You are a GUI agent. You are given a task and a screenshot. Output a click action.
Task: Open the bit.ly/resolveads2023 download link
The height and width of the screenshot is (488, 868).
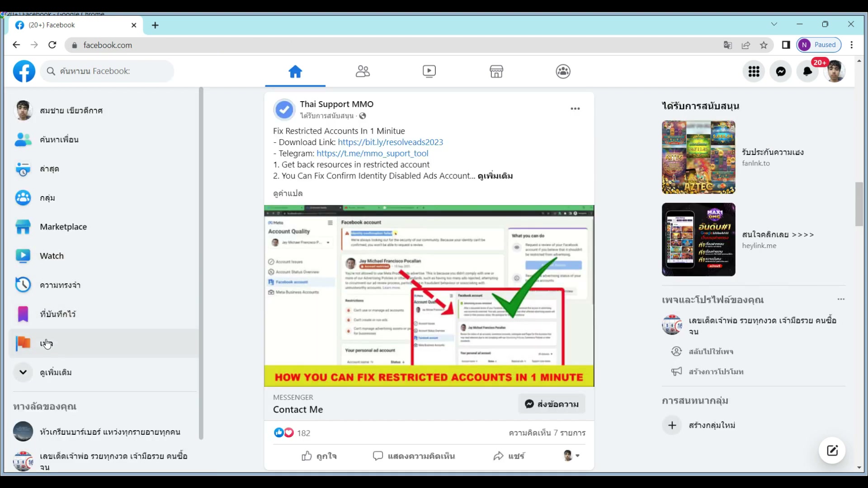pyautogui.click(x=390, y=142)
